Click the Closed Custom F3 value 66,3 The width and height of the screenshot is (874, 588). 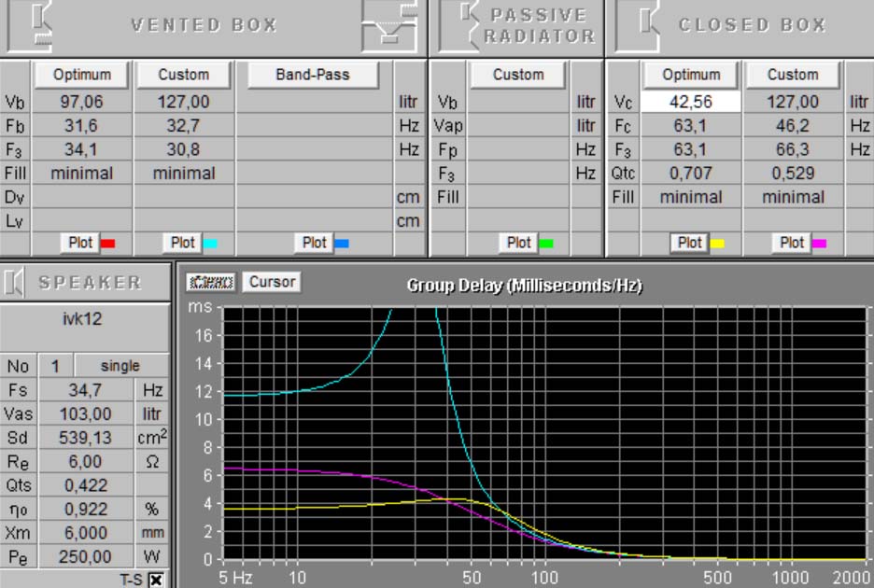tap(793, 150)
